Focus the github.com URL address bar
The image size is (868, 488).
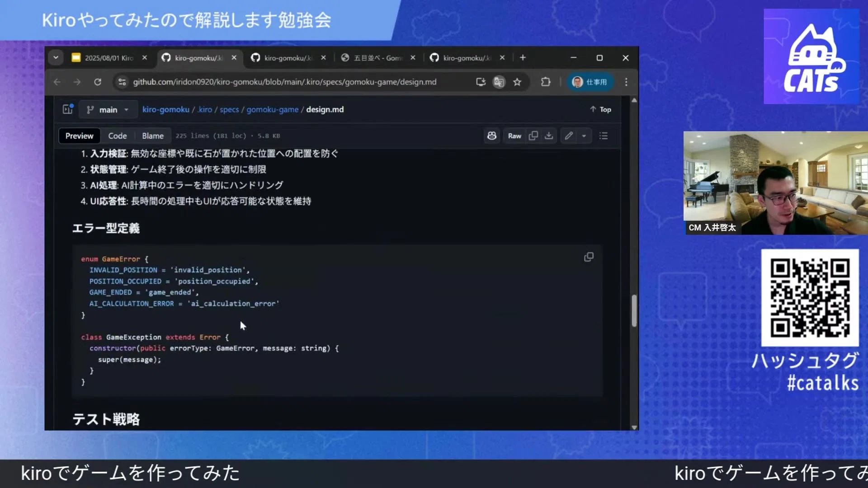[x=285, y=82]
